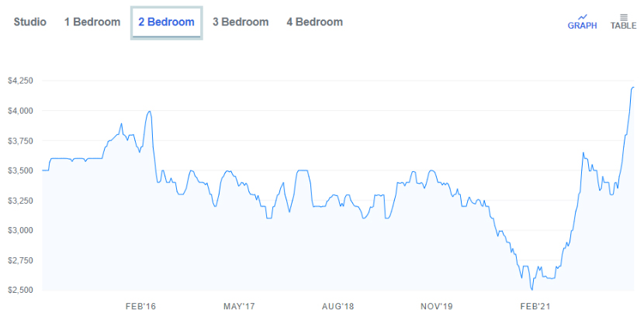Screen dimensions: 644x320
Task: Click the MAY'17 x-axis label
Action: 240,307
